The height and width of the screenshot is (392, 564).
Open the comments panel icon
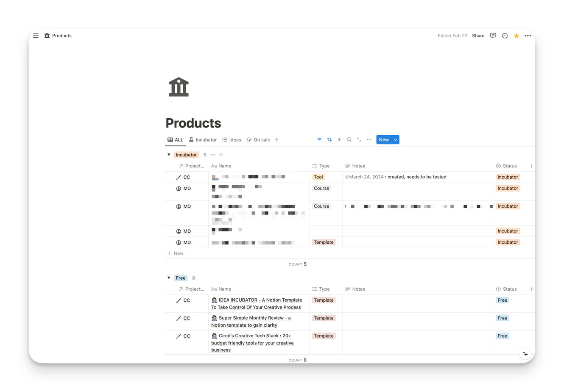click(493, 36)
